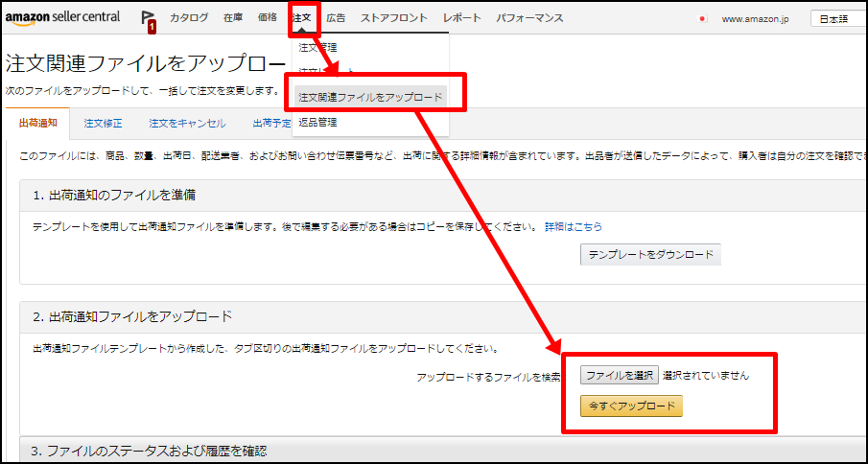Viewport: 868px width, 464px height.
Task: Open the 在庫 menu
Action: [233, 18]
